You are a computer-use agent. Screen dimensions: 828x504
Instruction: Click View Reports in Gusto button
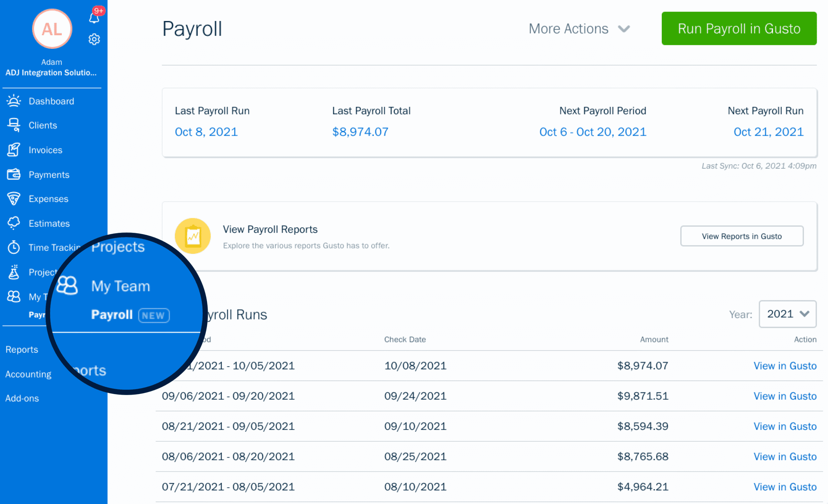(742, 236)
